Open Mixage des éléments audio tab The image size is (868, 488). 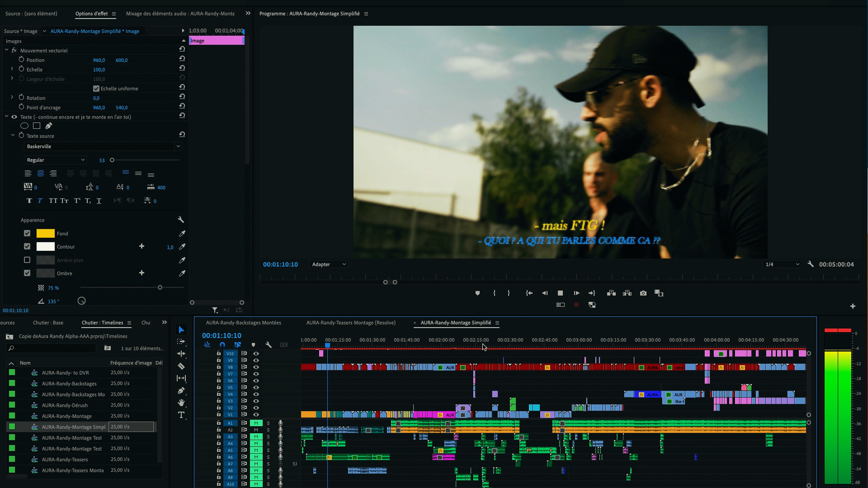tap(180, 14)
